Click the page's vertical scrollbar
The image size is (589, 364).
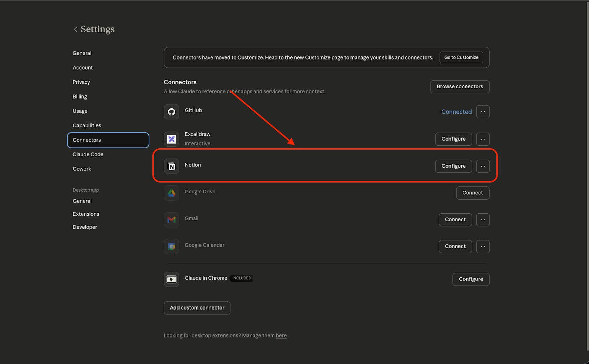coord(587,176)
